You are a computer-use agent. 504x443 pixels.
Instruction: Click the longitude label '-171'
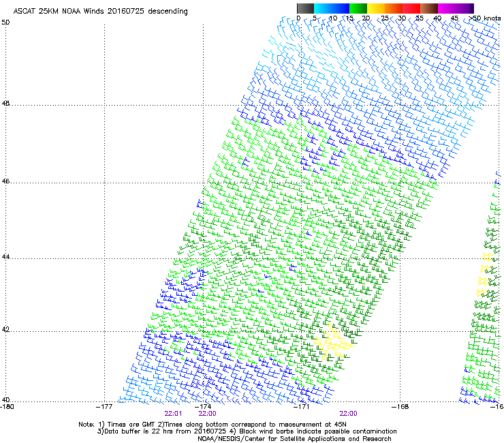(x=302, y=407)
